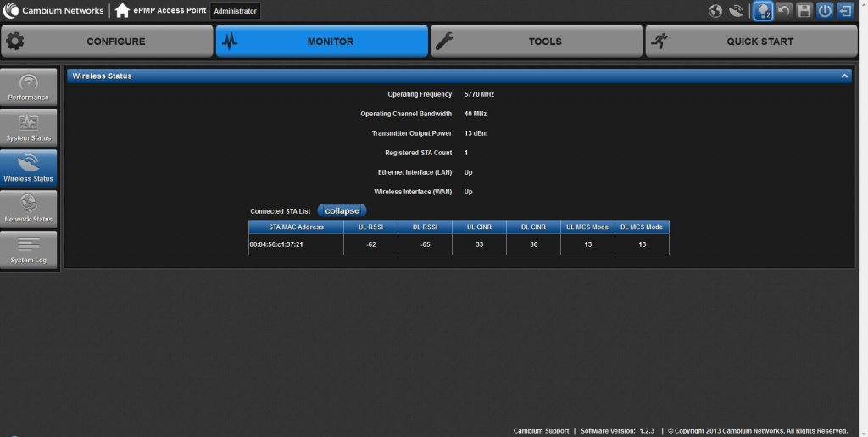Select Network Status in the sidebar
This screenshot has width=868, height=437.
[x=29, y=210]
